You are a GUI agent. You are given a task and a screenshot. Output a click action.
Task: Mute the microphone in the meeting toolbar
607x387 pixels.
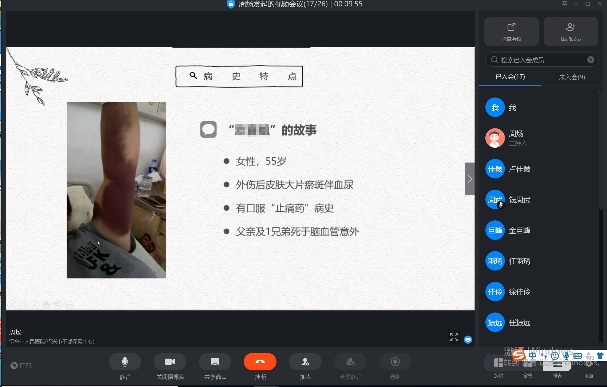125,362
